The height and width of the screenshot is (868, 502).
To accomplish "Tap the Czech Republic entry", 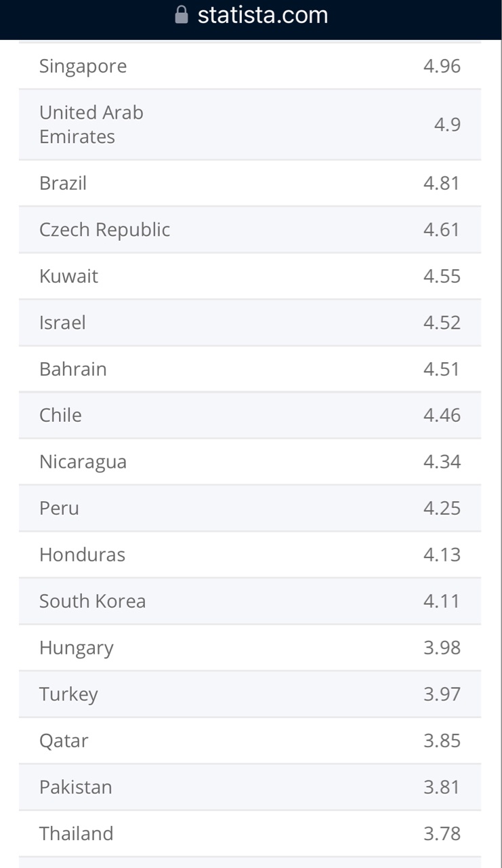I will [104, 229].
